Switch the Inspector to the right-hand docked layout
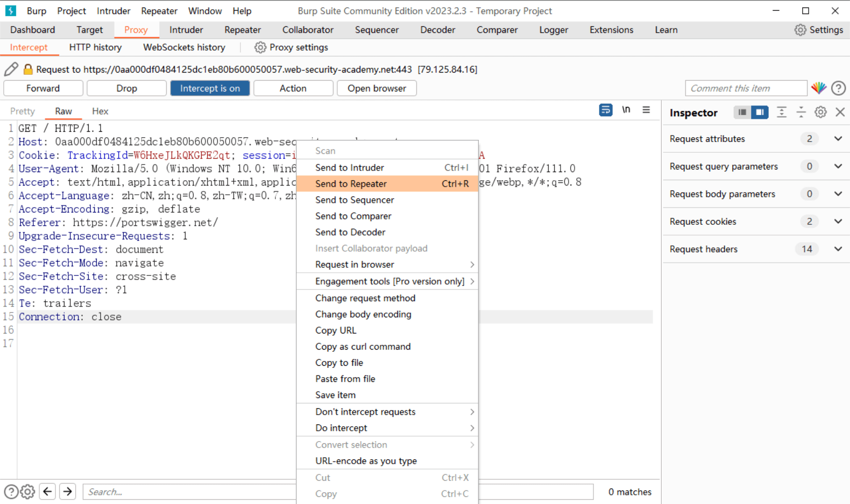850x504 pixels. pyautogui.click(x=760, y=112)
